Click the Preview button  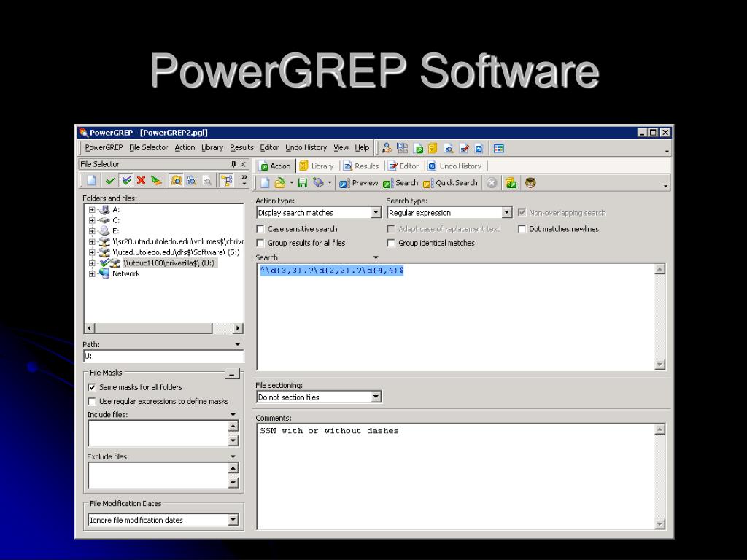pos(358,183)
